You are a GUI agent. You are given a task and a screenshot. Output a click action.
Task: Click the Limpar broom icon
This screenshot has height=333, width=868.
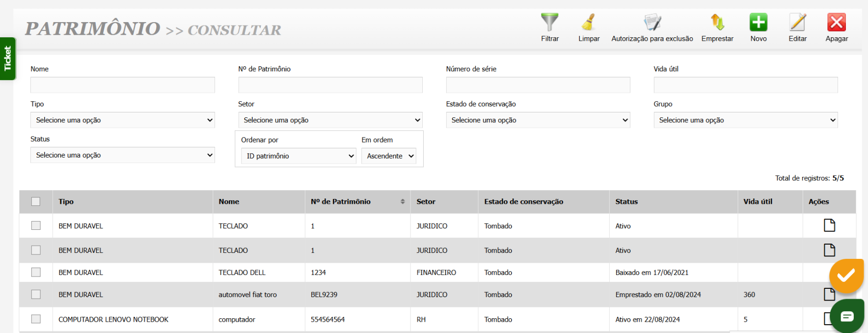tap(589, 23)
